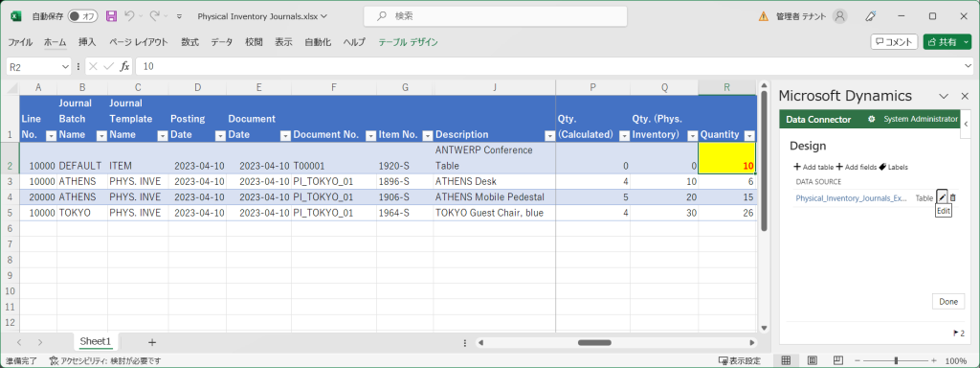Viewport: 980px width, 368px height.
Task: Click the search box in the title bar
Action: 496,16
